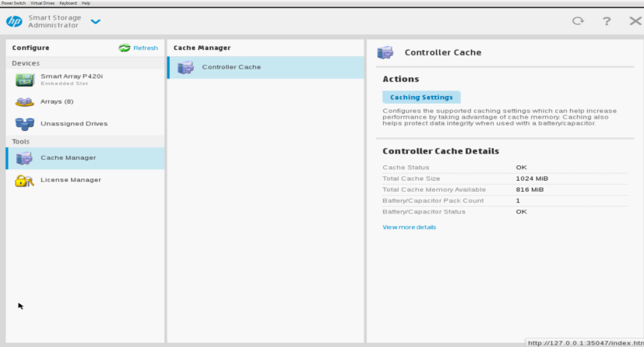This screenshot has height=347, width=644.
Task: Click the Cache Manager panel heading
Action: click(x=202, y=48)
